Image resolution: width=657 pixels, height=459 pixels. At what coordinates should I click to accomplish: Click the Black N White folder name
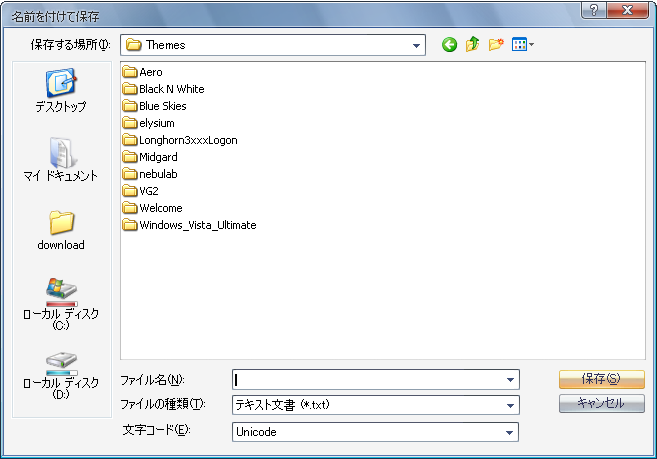click(172, 89)
